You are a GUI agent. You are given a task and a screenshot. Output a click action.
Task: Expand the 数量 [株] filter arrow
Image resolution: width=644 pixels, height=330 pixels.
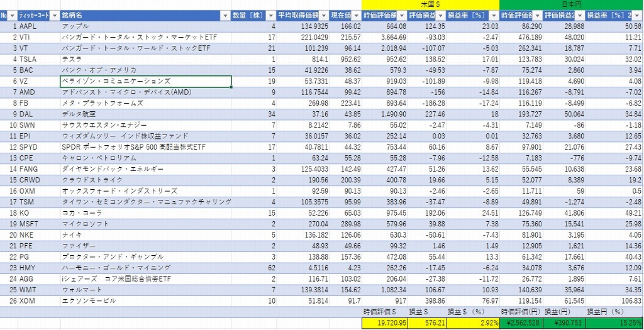coord(271,16)
